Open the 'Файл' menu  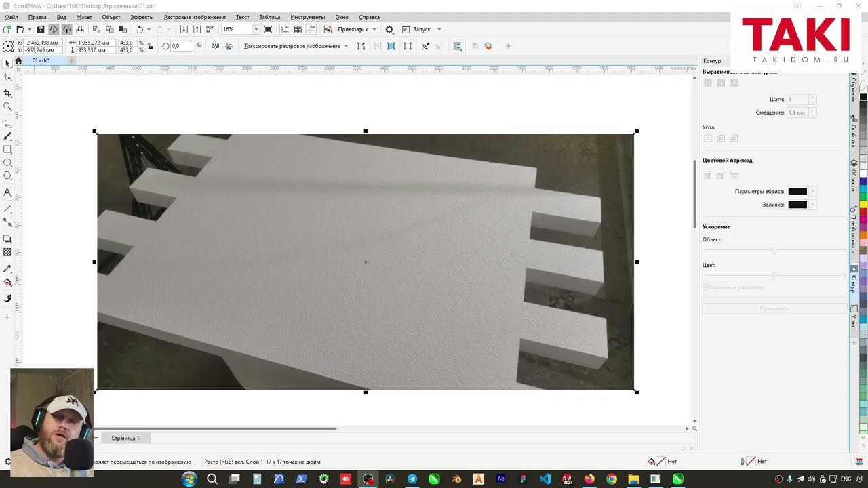11,17
